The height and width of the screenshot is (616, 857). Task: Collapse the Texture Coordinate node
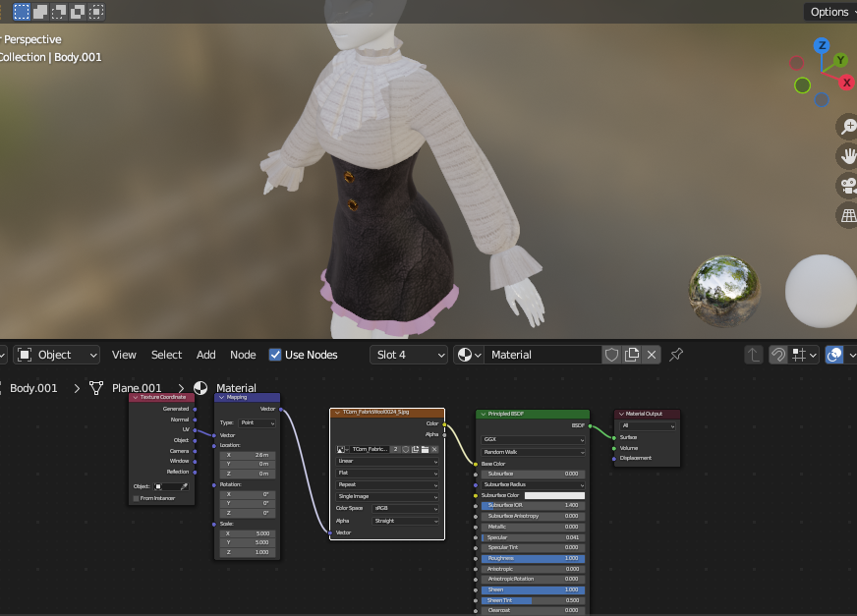pos(136,397)
